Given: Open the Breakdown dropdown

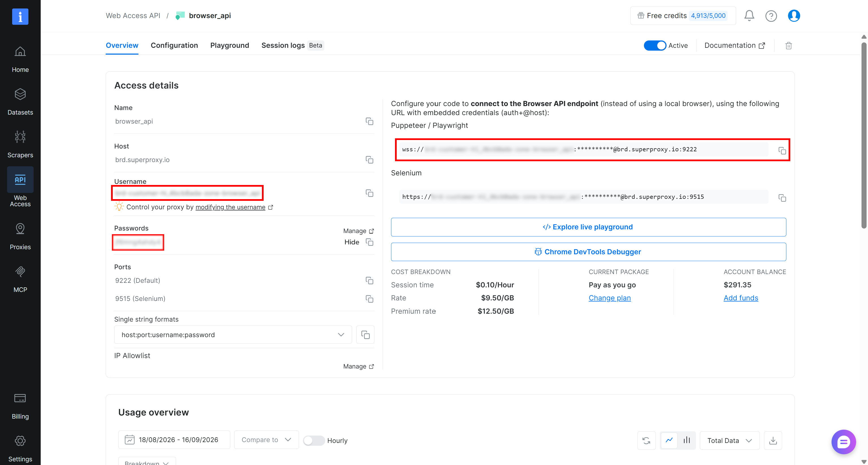Looking at the screenshot, I should pos(147,461).
